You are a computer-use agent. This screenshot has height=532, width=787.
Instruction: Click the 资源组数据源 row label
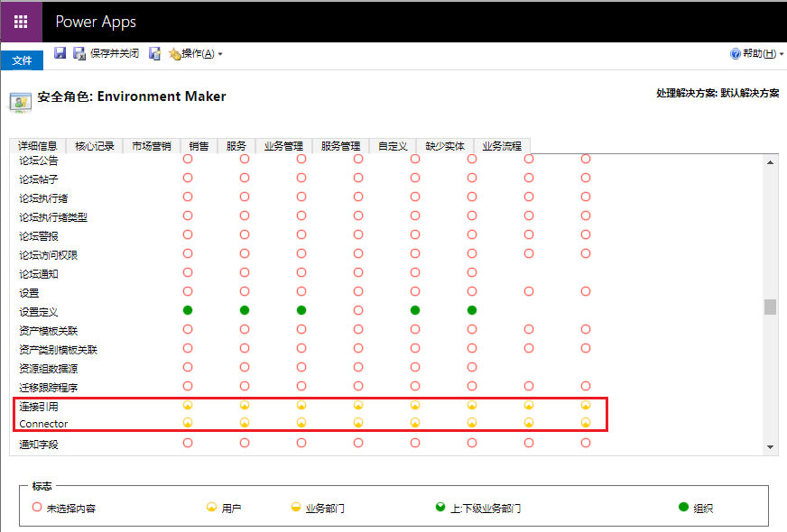(x=49, y=369)
